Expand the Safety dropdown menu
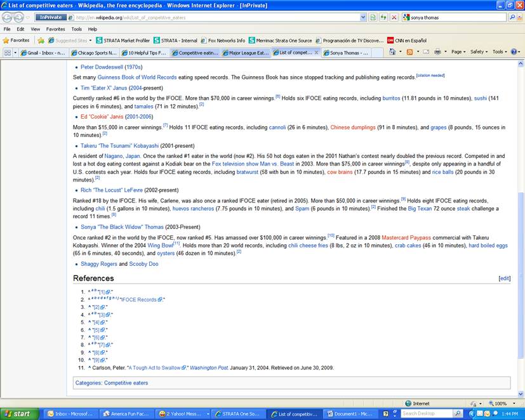 pos(479,52)
